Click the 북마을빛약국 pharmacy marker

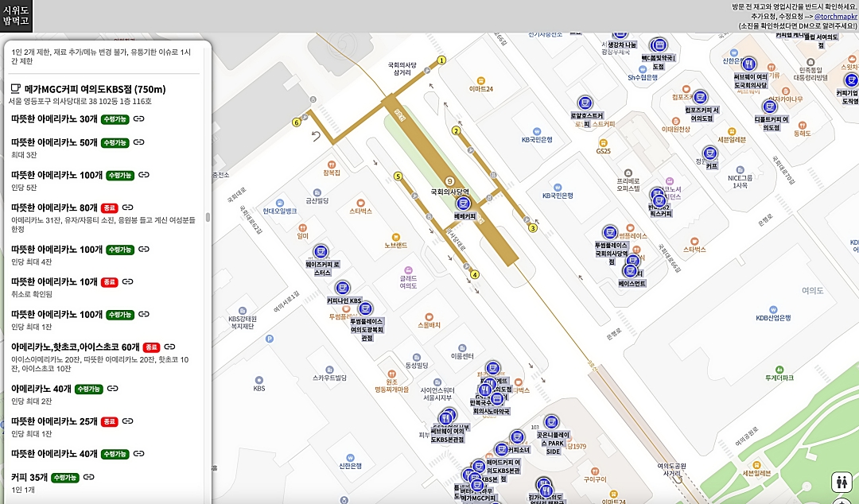(x=659, y=45)
